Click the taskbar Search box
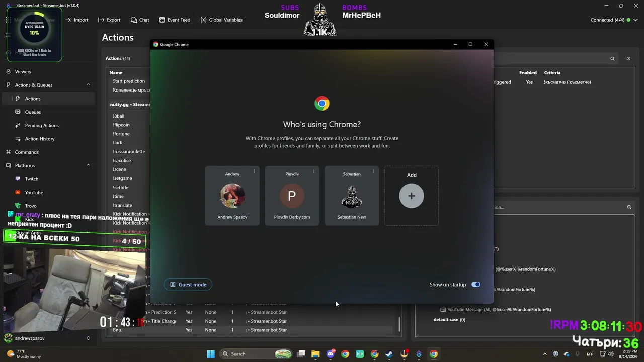 click(257, 354)
